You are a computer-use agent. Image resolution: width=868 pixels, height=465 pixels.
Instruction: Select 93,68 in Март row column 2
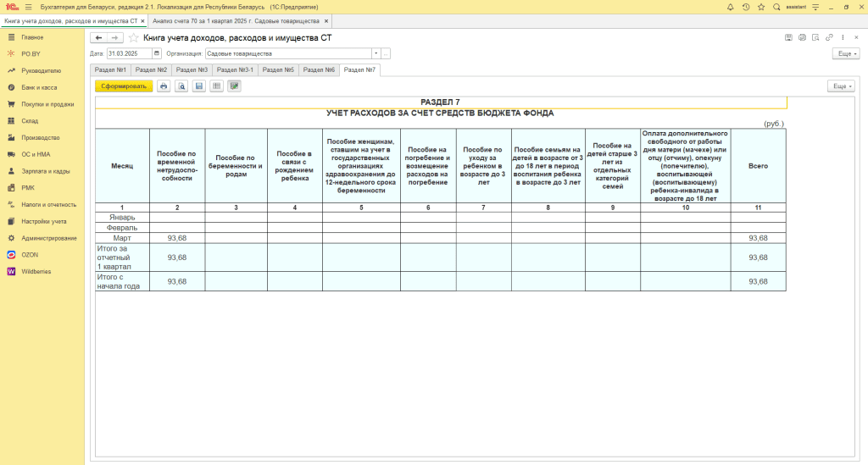[x=177, y=238]
